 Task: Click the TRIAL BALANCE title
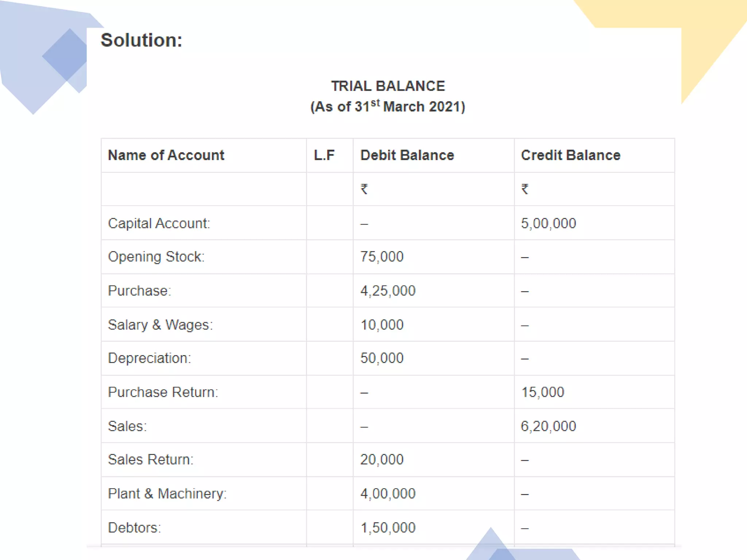(x=388, y=86)
